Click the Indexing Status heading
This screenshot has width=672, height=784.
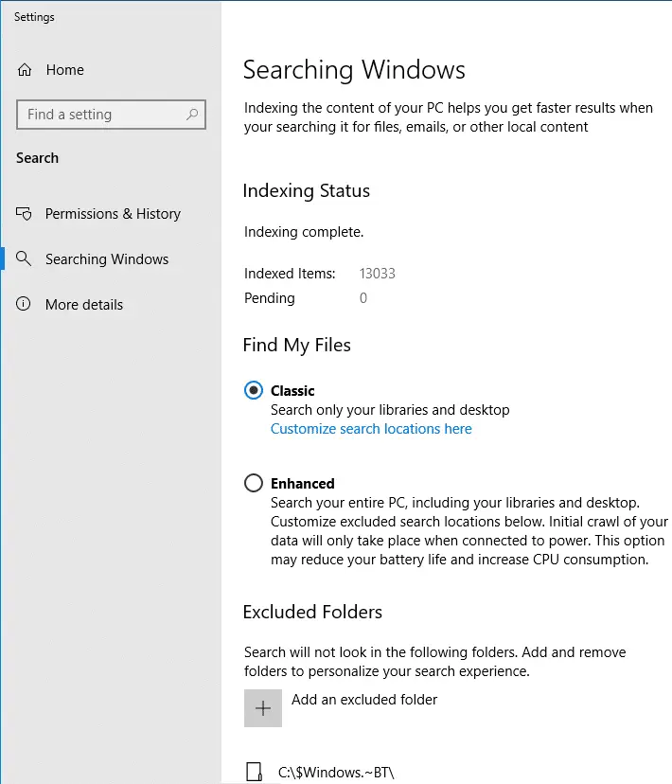pyautogui.click(x=307, y=191)
